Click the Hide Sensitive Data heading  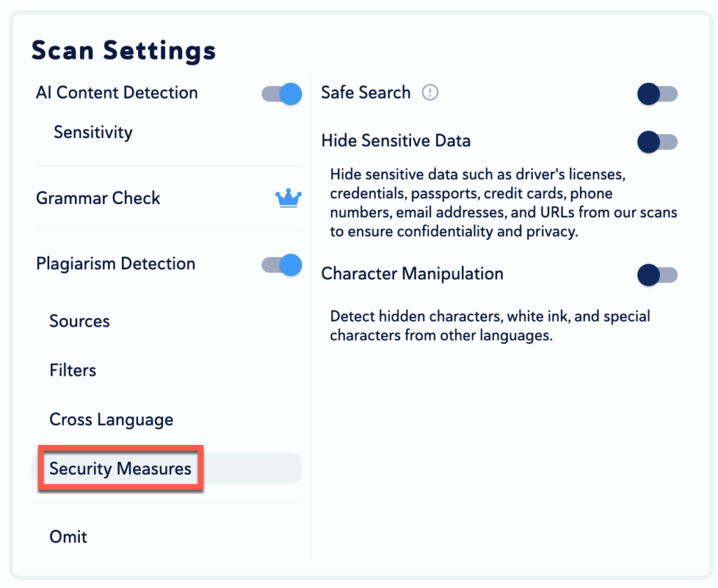pos(396,141)
